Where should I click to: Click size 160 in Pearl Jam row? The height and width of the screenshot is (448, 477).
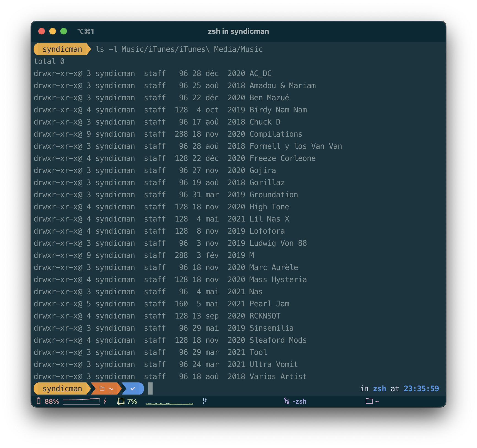coord(181,304)
